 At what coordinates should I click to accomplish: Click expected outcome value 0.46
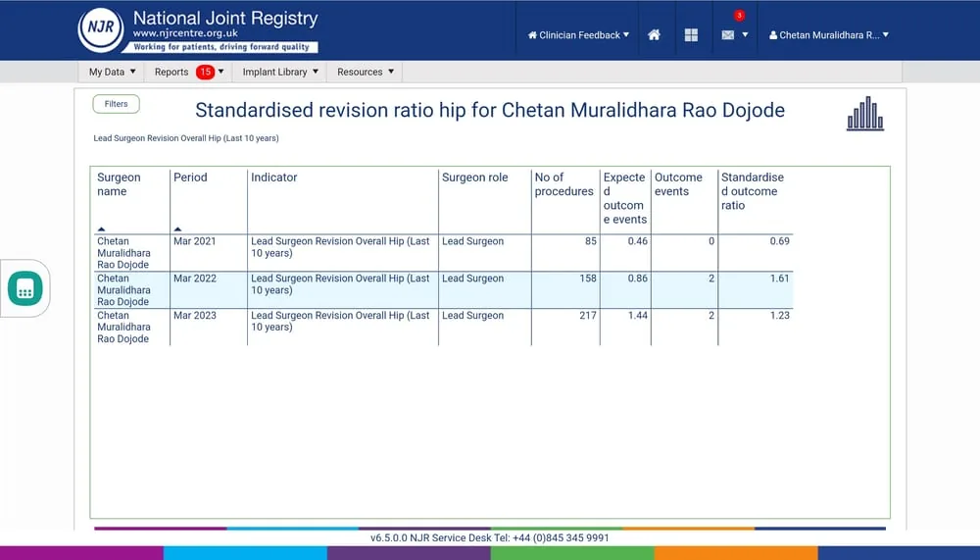pos(638,241)
